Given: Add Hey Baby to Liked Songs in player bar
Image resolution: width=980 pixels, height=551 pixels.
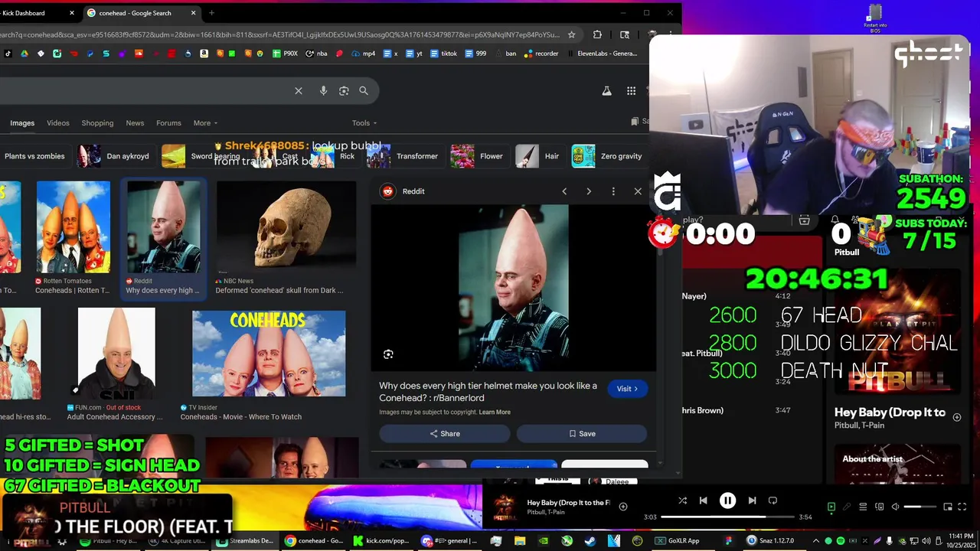Looking at the screenshot, I should point(623,507).
